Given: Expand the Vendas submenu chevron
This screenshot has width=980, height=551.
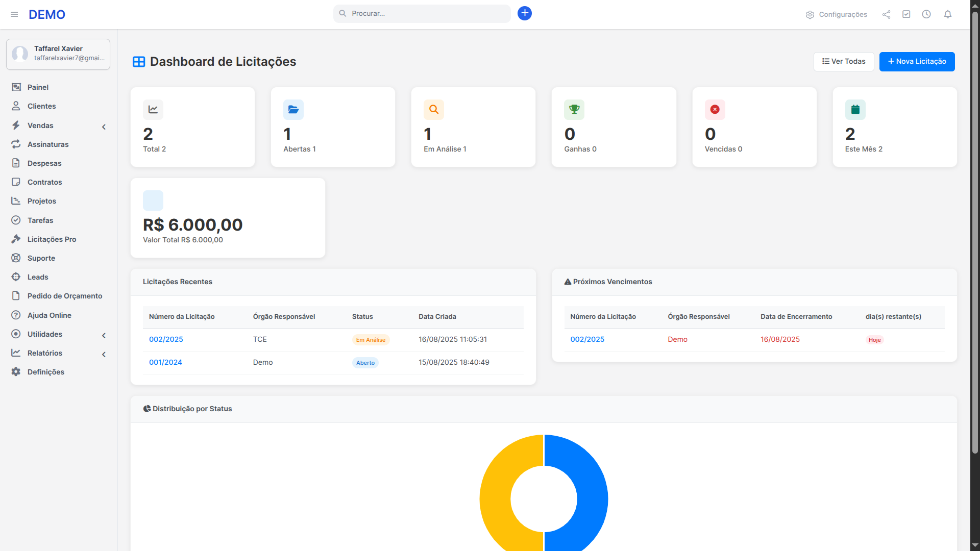Looking at the screenshot, I should tap(104, 127).
